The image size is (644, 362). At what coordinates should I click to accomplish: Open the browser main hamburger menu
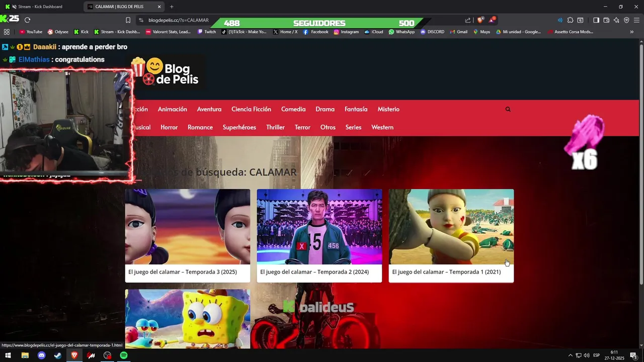(x=637, y=20)
